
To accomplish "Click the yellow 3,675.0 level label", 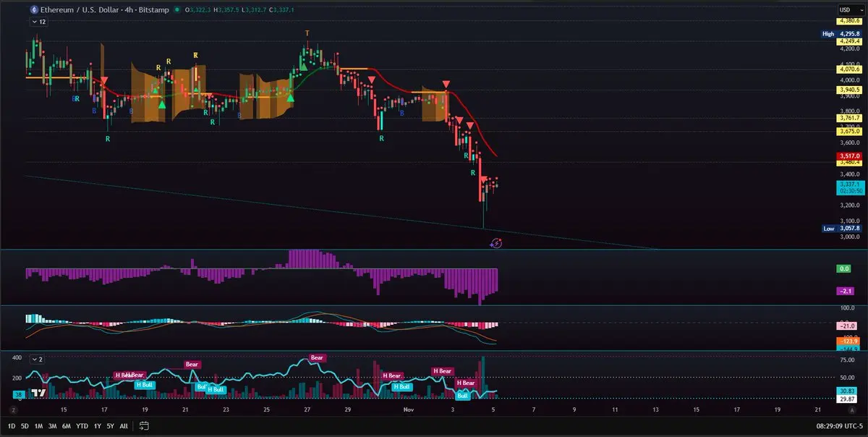I will [x=849, y=131].
